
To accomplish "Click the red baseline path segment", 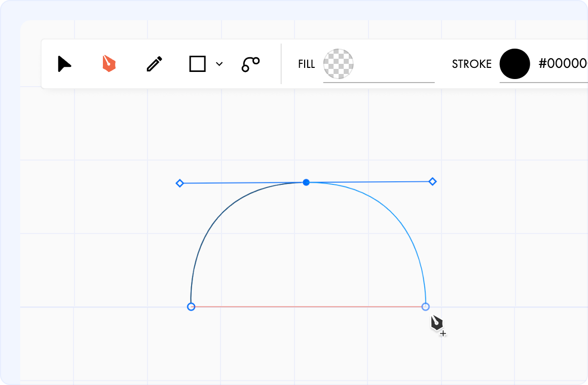I will 308,306.
